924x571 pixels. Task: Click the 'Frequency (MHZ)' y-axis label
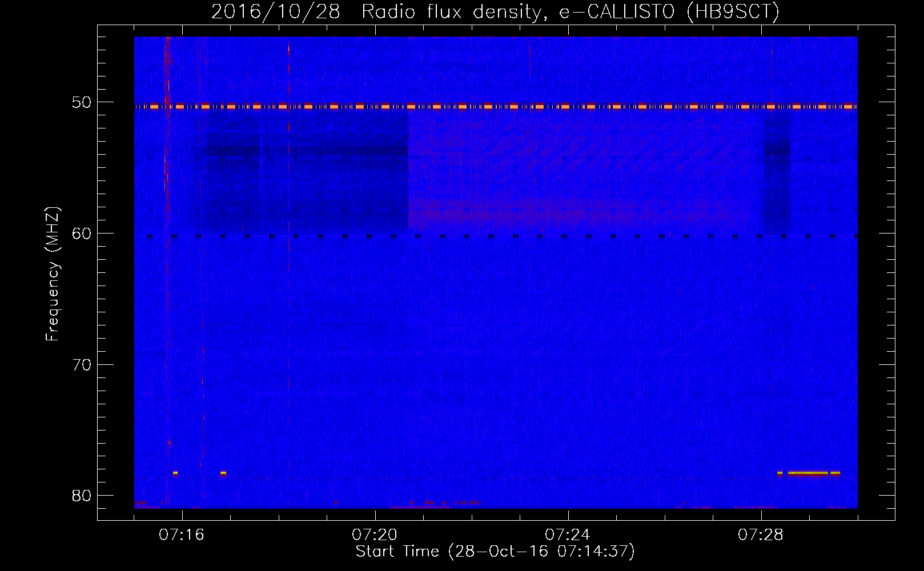point(52,274)
